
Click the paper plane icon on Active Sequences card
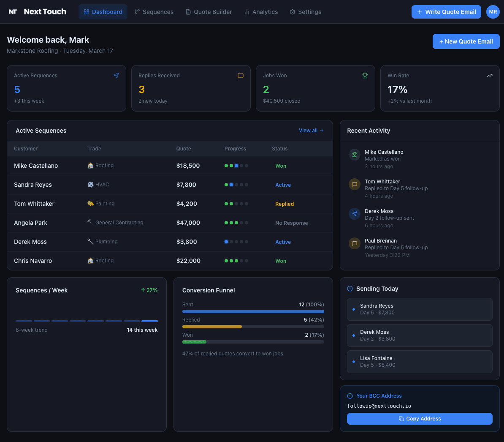tap(116, 75)
